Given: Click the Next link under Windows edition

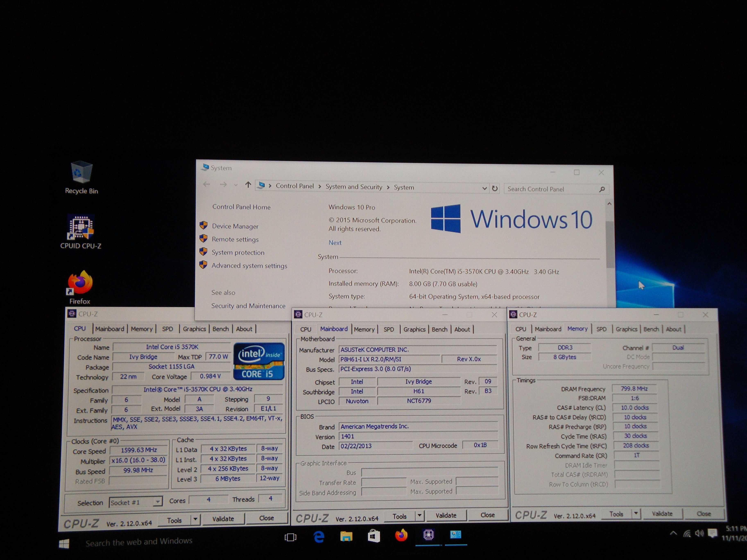Looking at the screenshot, I should coord(335,243).
